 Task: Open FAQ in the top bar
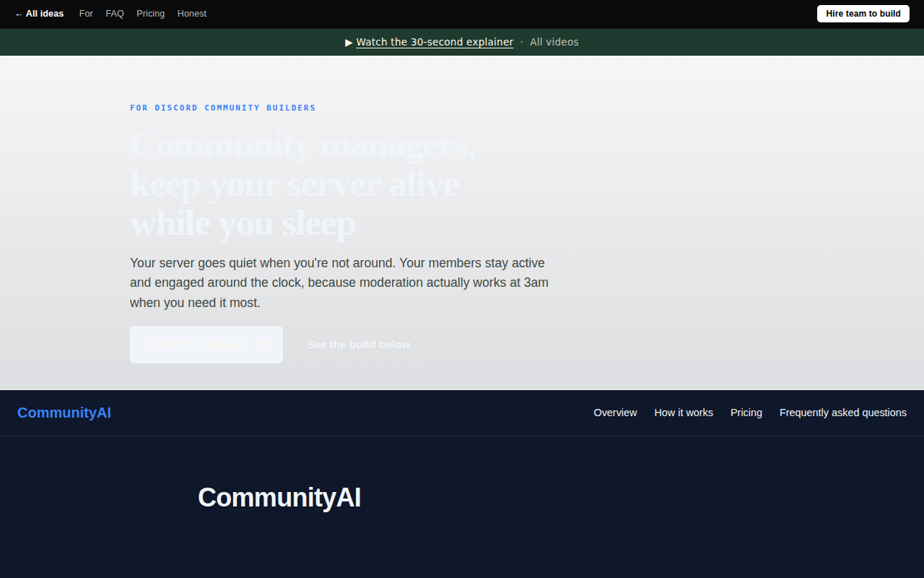[x=115, y=14]
